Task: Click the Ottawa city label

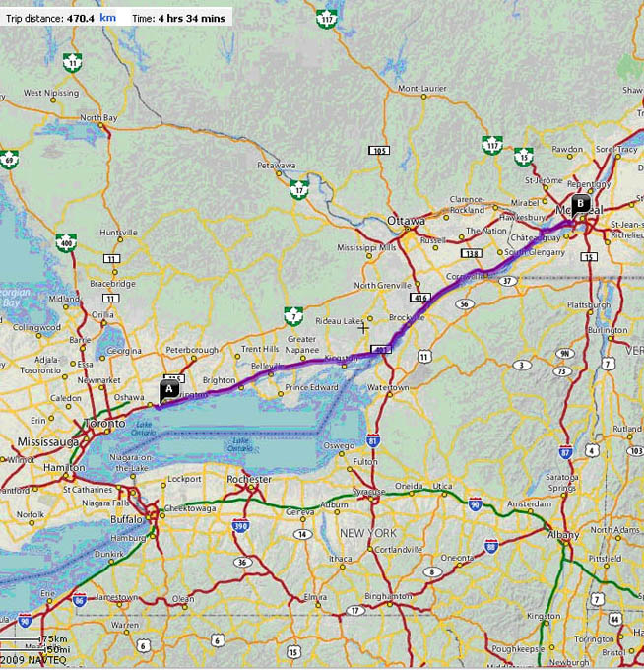Action: pyautogui.click(x=406, y=220)
